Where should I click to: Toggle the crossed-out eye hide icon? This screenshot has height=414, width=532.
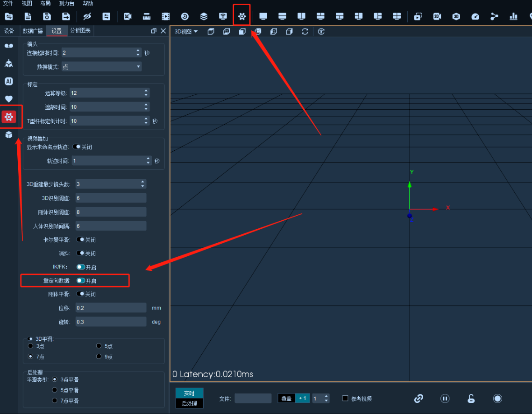87,16
